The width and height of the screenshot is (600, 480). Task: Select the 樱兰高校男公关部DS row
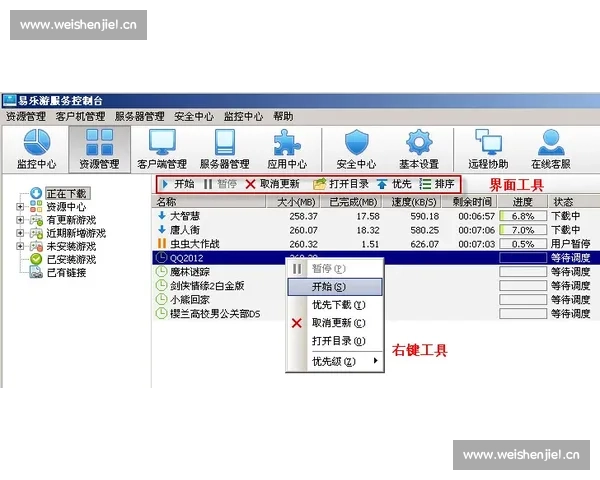point(376,313)
